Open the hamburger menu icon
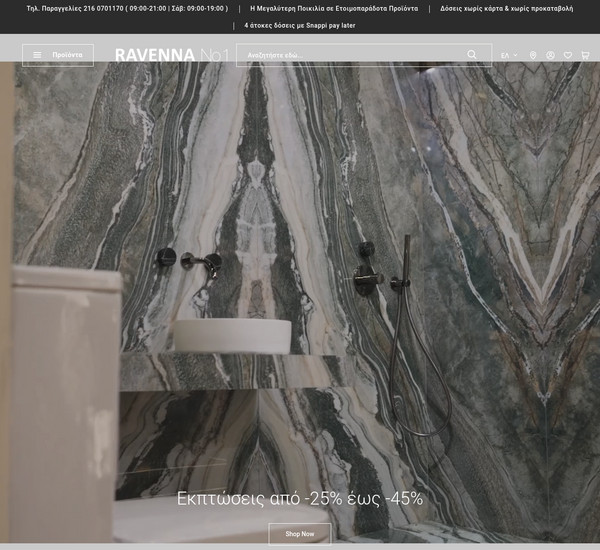The height and width of the screenshot is (550, 600). click(37, 55)
